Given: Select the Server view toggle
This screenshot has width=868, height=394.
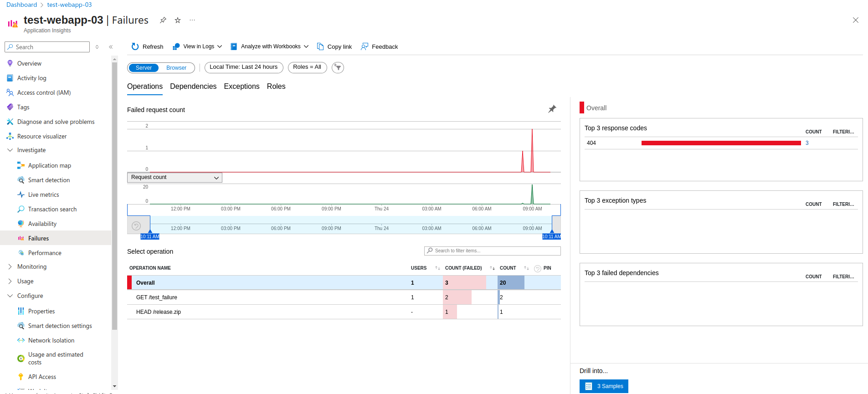Looking at the screenshot, I should (x=144, y=68).
